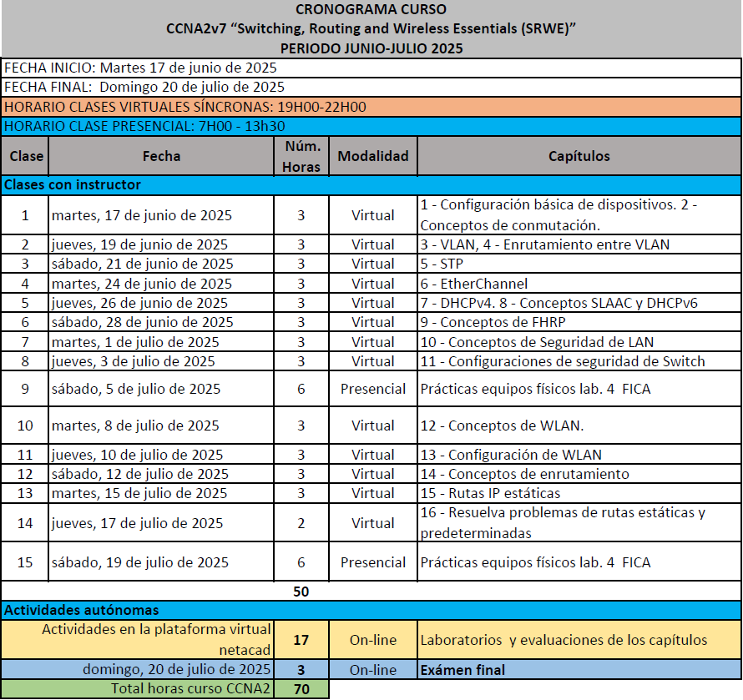
Task: Select the 'HORARIO CLASE PRESENCIAL: 7H00 - 13h30' row
Action: 371,126
